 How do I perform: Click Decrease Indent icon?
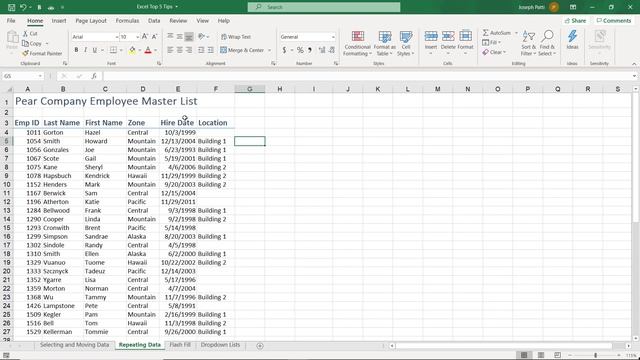click(x=201, y=50)
